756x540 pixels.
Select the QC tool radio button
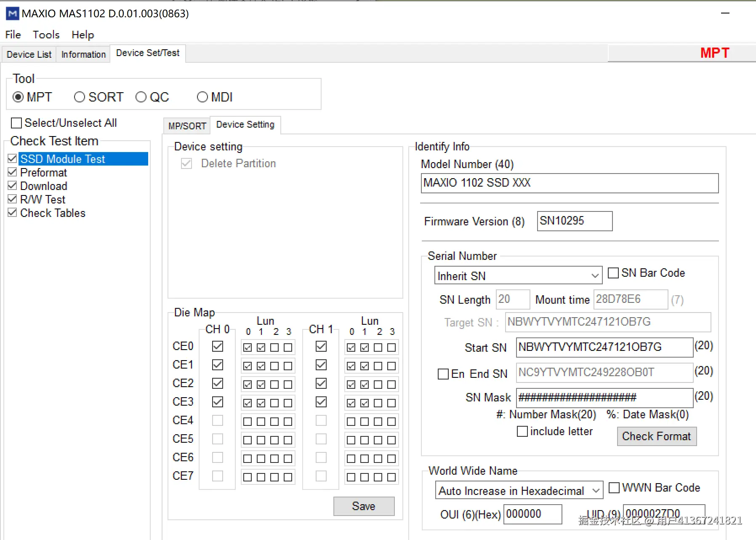click(141, 97)
